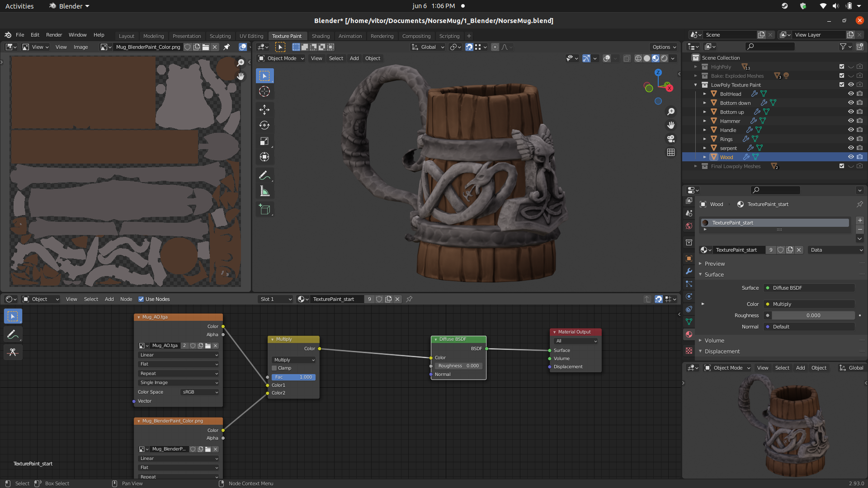
Task: Open the Render menu
Action: coord(54,35)
